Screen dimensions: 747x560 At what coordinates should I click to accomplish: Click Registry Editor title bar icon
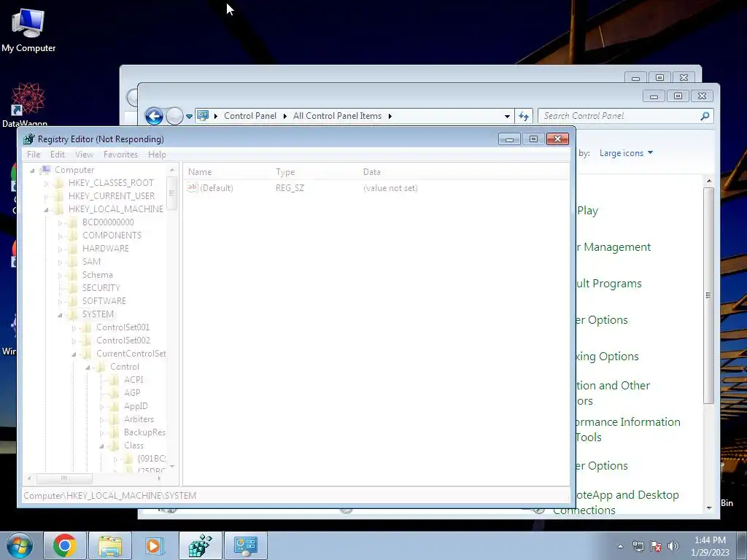(x=29, y=139)
